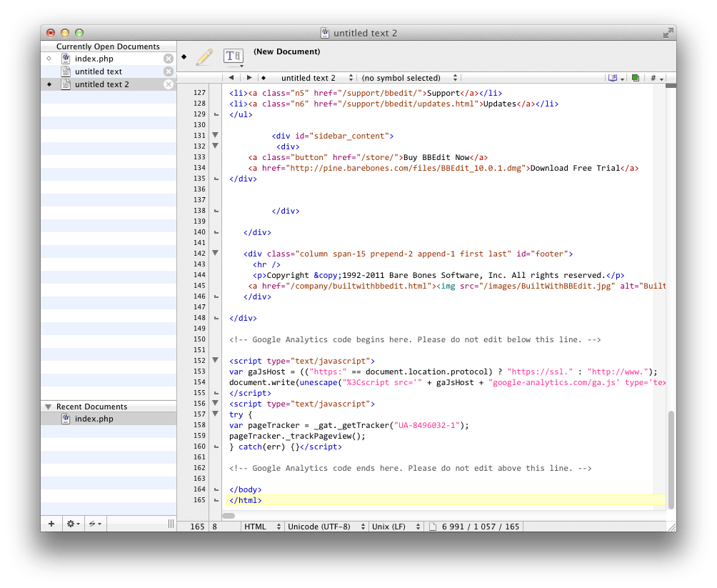Open the text options toolbar icon

click(234, 56)
